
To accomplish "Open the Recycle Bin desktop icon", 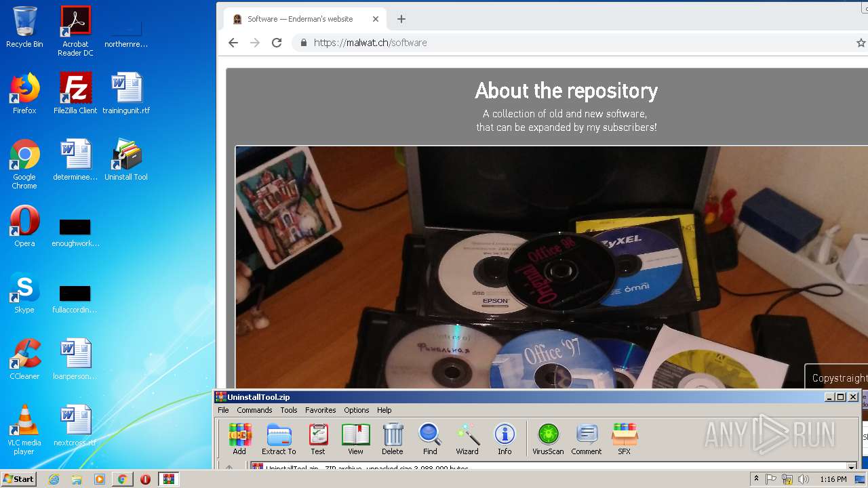I will point(24,27).
